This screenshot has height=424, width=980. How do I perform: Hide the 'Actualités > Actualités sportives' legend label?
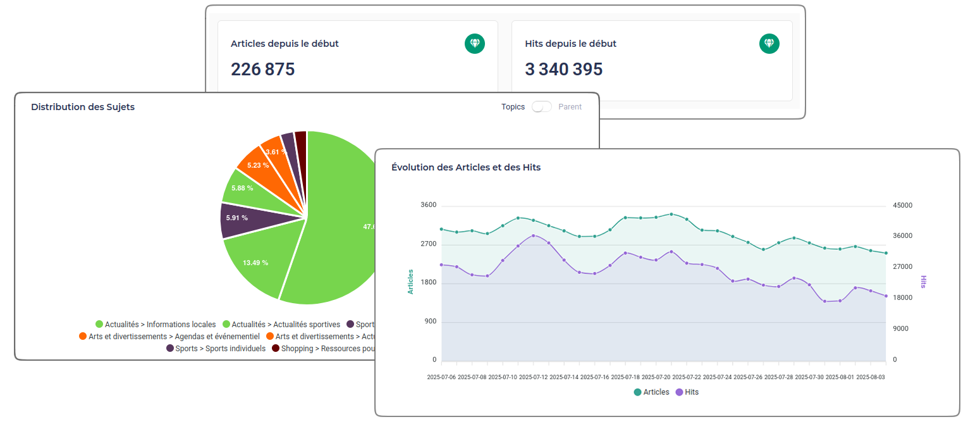pos(286,325)
